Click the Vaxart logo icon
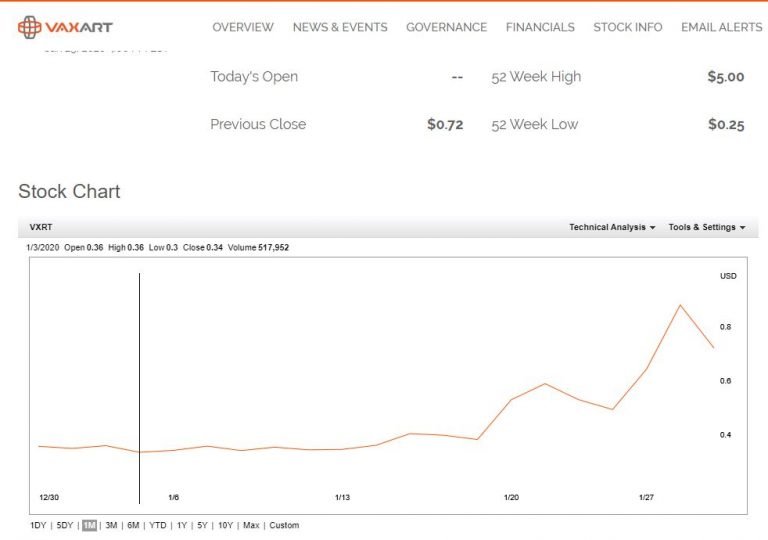Screen dimensions: 768x540 point(30,27)
